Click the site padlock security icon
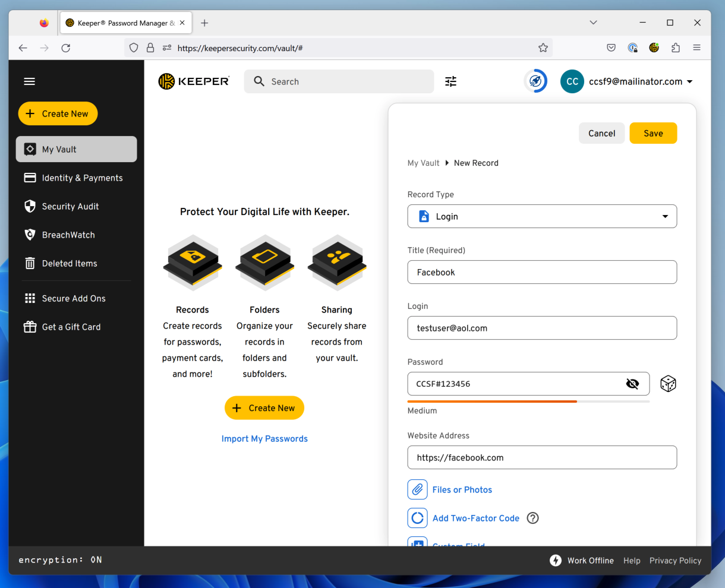The height and width of the screenshot is (588, 725). [x=150, y=48]
